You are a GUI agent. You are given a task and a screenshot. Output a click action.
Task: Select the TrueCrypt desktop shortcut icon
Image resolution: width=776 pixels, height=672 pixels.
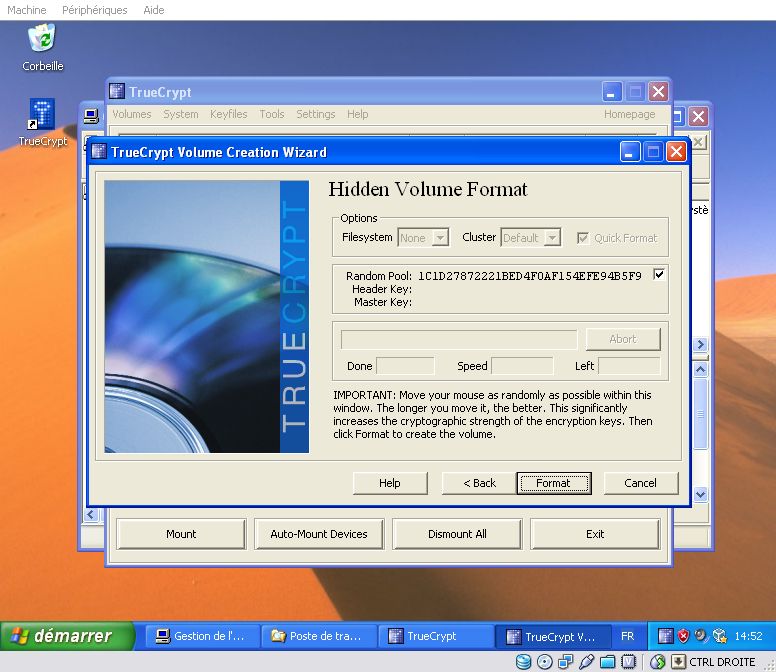42,114
